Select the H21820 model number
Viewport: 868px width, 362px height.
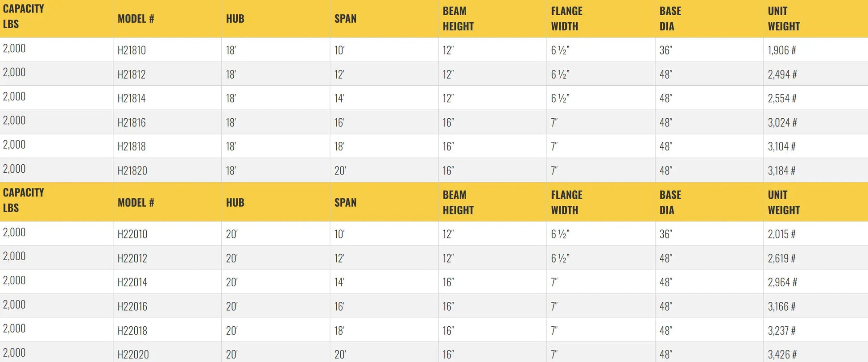(132, 171)
